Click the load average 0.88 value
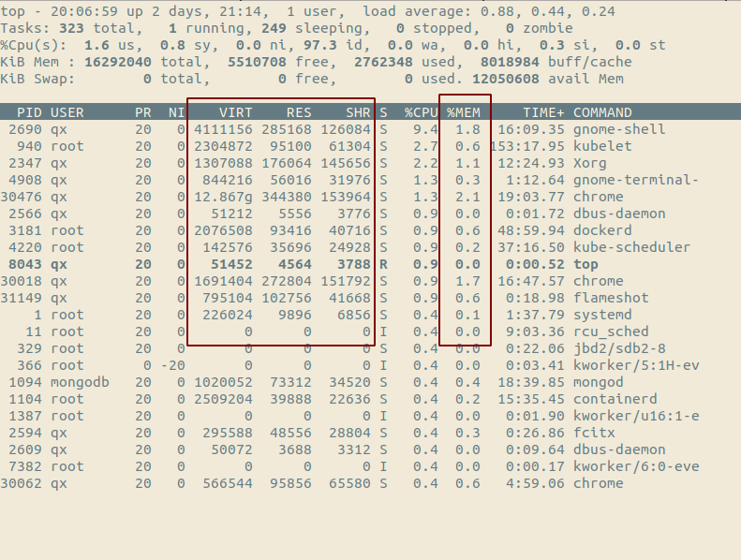 click(x=497, y=11)
